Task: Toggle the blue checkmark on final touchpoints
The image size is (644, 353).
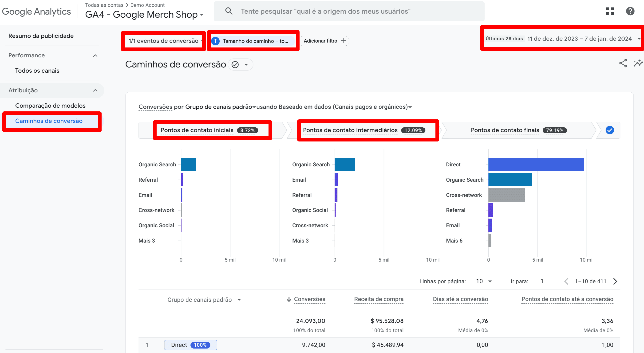Action: pyautogui.click(x=609, y=130)
